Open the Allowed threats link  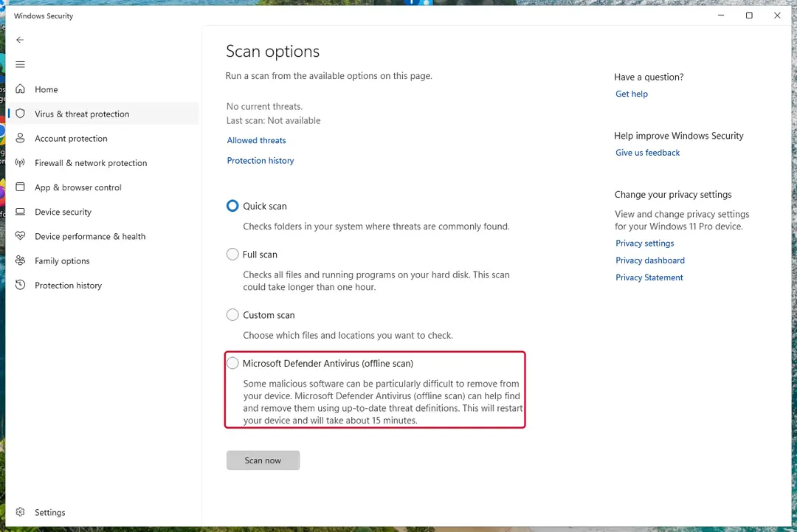[256, 140]
